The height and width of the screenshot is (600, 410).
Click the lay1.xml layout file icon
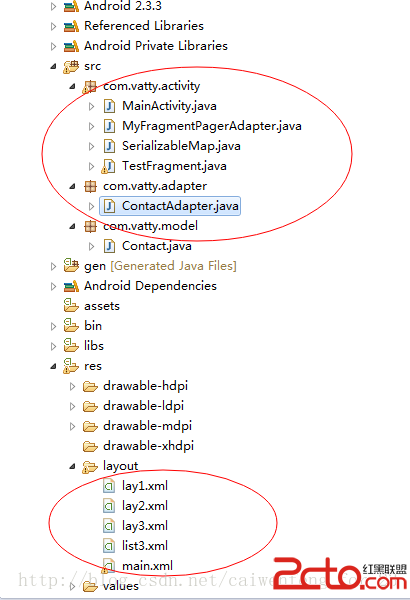click(x=109, y=486)
